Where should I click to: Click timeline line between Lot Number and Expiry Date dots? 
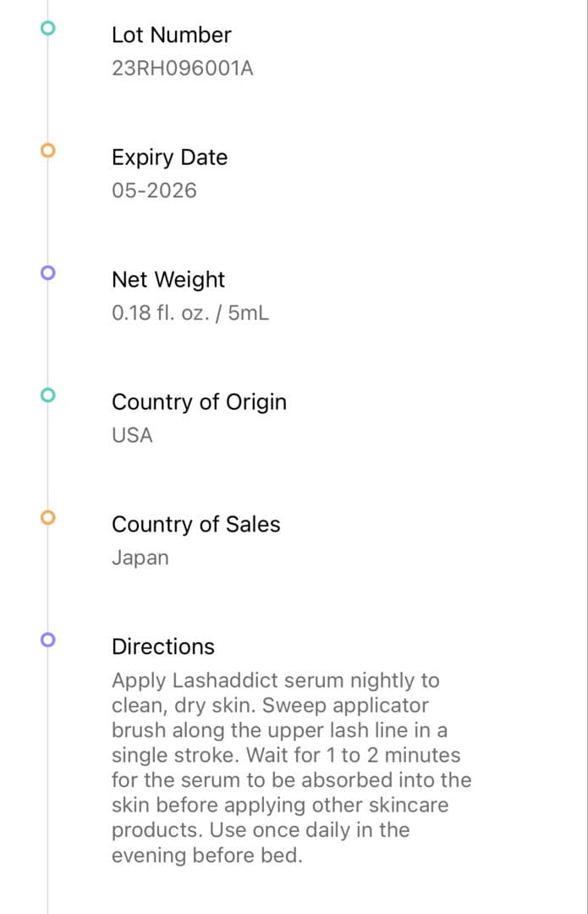[x=48, y=90]
